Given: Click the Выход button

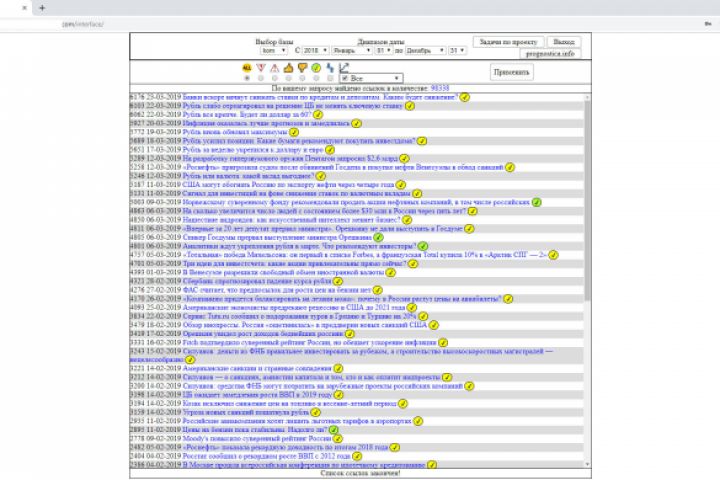Looking at the screenshot, I should [564, 42].
